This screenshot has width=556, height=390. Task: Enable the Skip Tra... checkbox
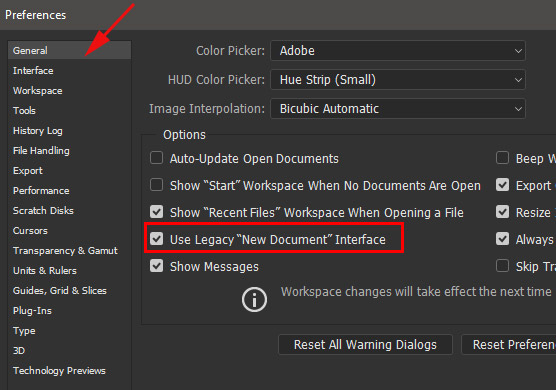coord(502,266)
